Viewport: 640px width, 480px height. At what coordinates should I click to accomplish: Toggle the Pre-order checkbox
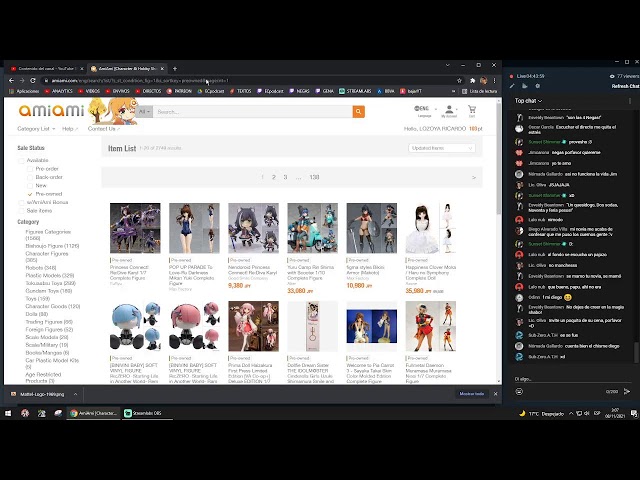30,169
